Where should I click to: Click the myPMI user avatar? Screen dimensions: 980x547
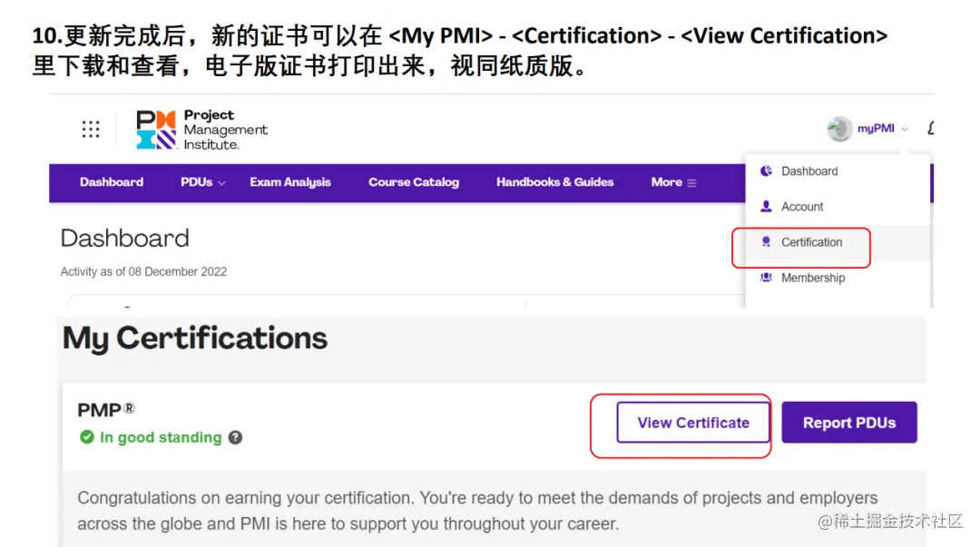[839, 129]
